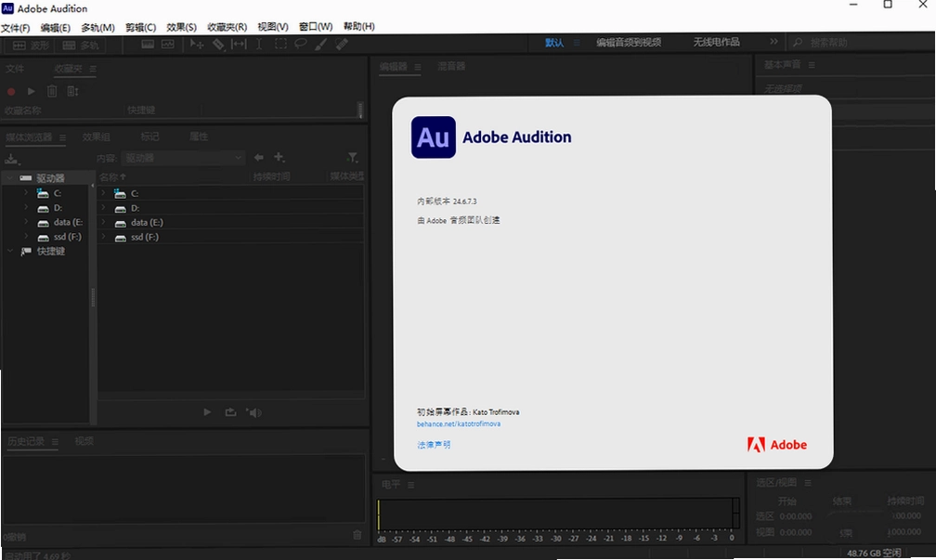Open the 帮助(H) menu

358,27
